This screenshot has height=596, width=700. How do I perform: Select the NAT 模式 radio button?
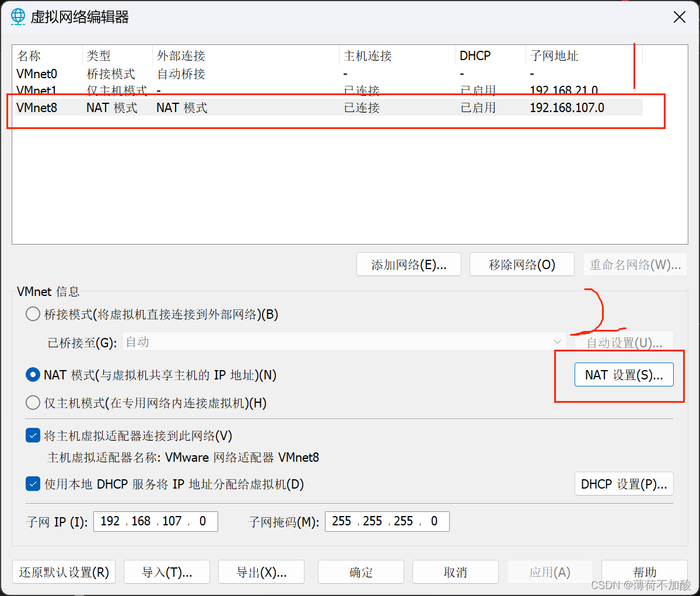(x=33, y=375)
